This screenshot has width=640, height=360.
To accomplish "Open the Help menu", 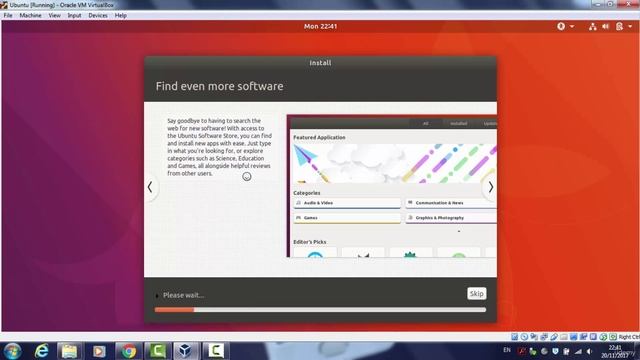I will 120,16.
